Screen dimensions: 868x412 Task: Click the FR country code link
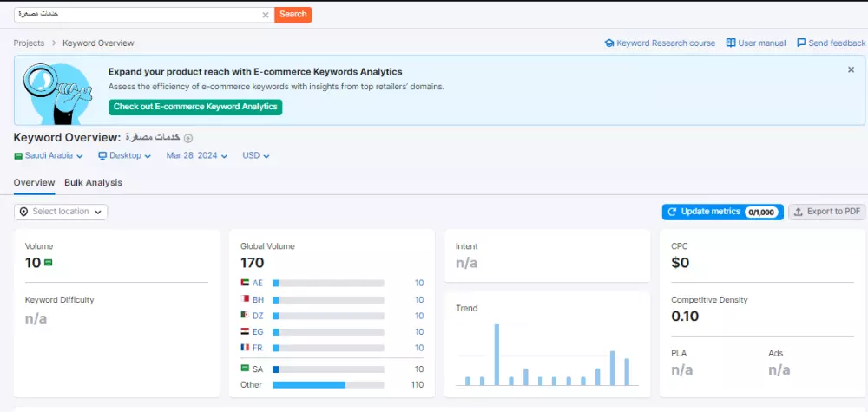[x=258, y=348]
